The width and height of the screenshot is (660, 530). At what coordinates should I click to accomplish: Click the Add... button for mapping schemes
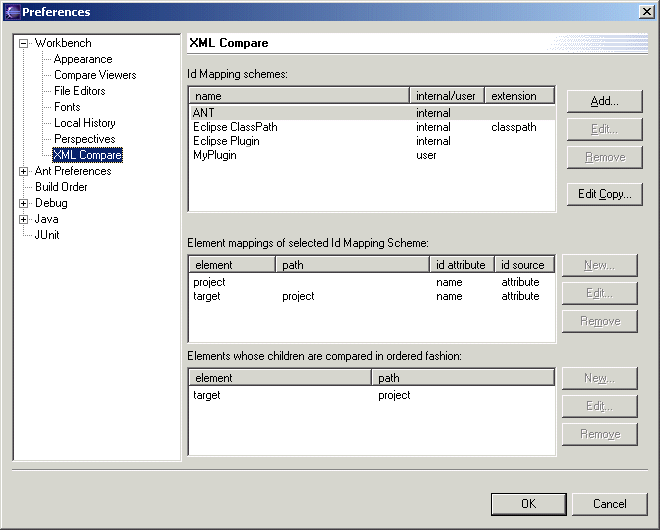pos(604,101)
